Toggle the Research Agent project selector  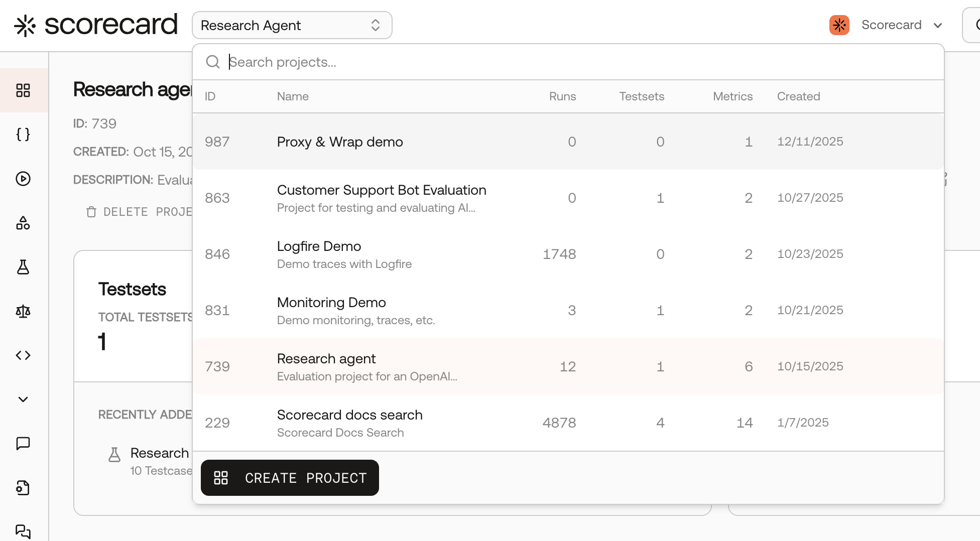coord(292,25)
